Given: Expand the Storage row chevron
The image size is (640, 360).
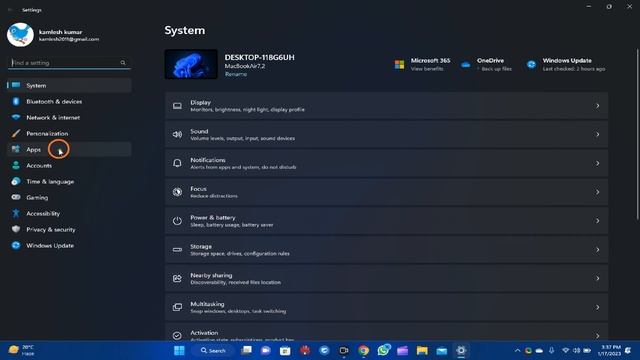Looking at the screenshot, I should coord(597,249).
